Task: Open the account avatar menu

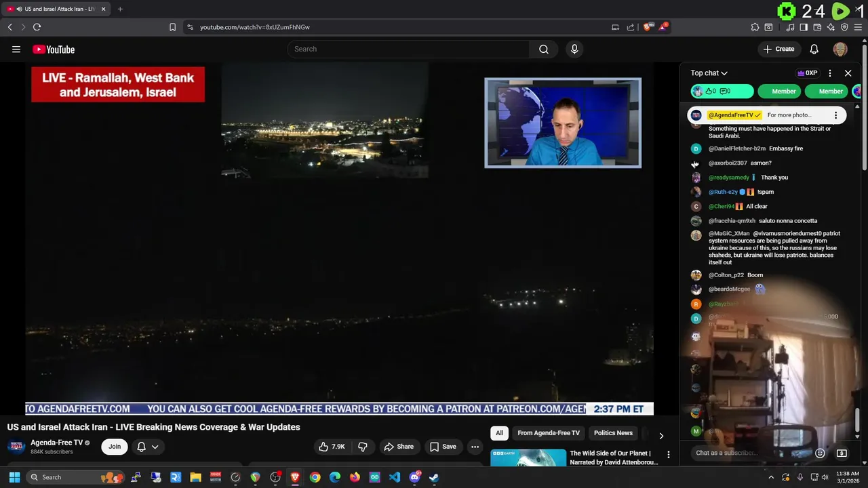Action: tap(840, 49)
